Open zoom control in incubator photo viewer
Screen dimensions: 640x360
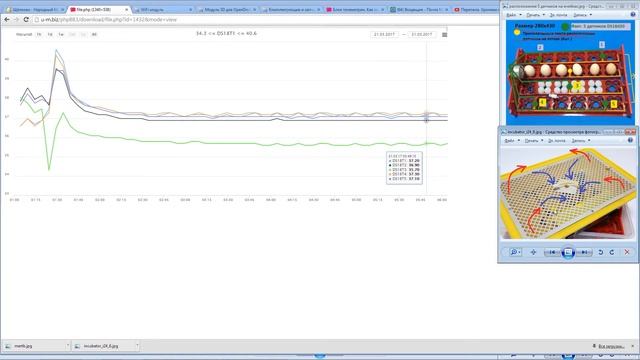(x=515, y=252)
